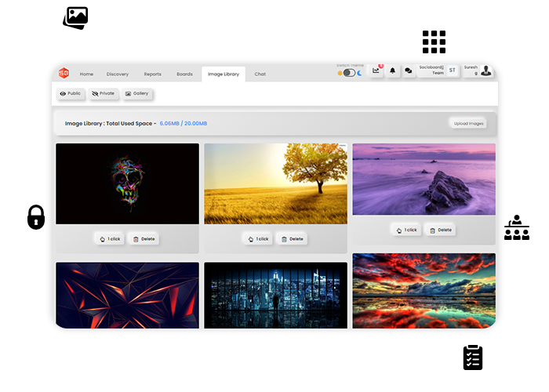Switch to the Boards tab
Image resolution: width=549 pixels, height=392 pixels.
(x=184, y=74)
